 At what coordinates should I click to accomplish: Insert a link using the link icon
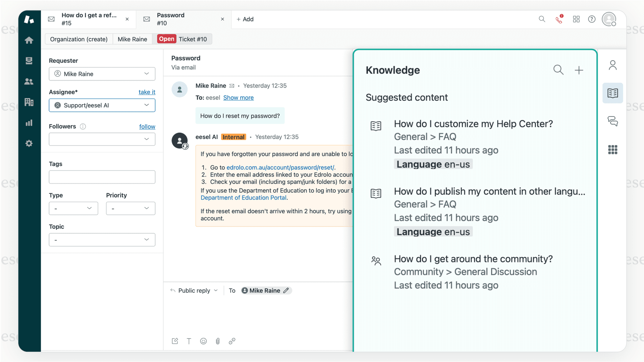(232, 341)
